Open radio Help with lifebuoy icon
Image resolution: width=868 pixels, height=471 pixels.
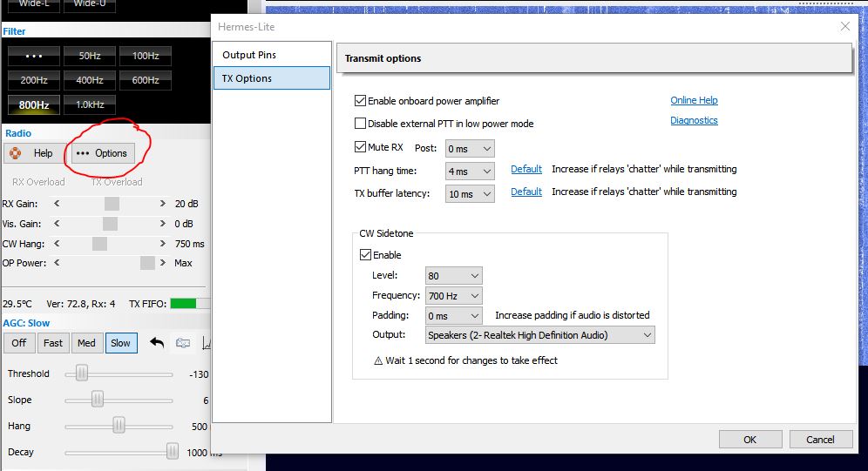32,153
